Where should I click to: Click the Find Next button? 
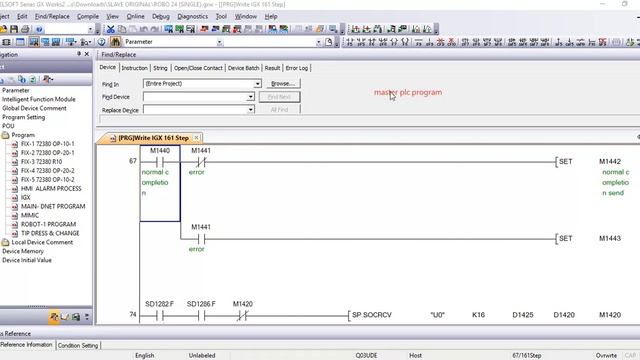[x=280, y=97]
